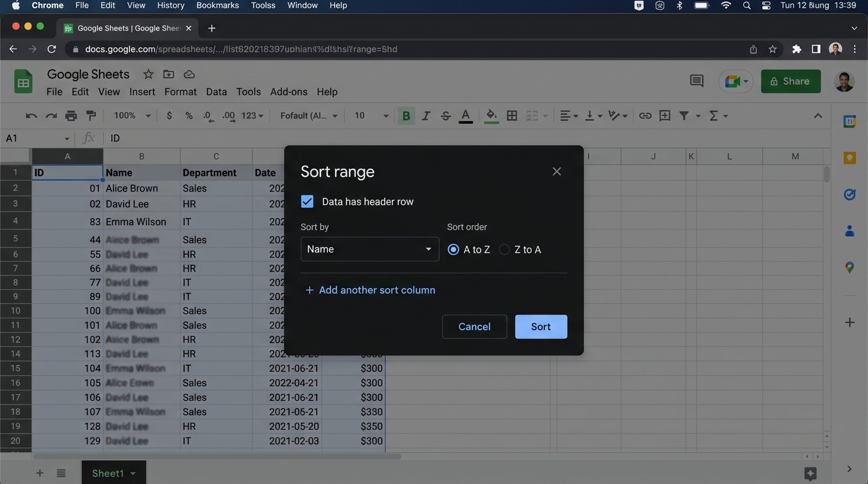This screenshot has height=484, width=868.
Task: Open the Format menu
Action: point(180,92)
